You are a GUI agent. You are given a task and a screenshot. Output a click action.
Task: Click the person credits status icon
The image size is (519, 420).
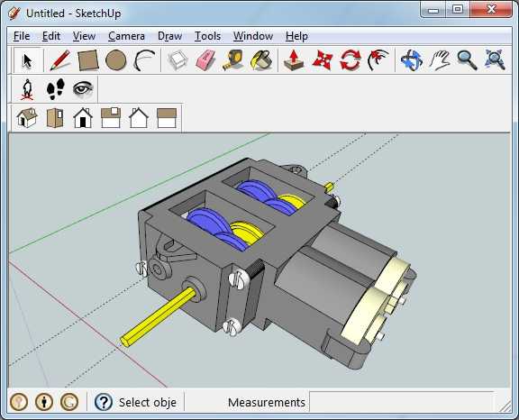(44, 402)
